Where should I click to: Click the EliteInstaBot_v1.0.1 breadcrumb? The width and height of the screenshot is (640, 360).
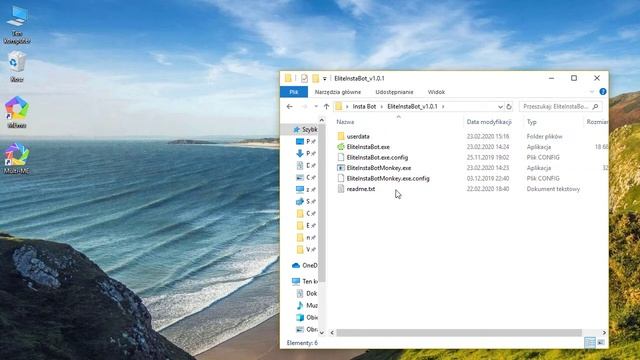pos(412,107)
